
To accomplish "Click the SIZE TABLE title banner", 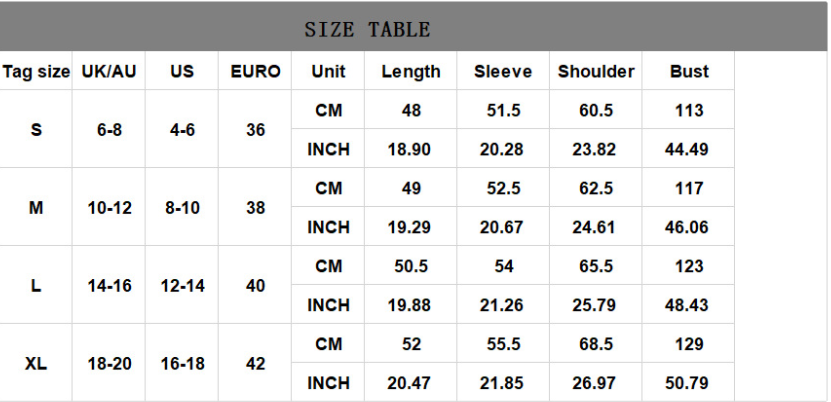I will [367, 30].
